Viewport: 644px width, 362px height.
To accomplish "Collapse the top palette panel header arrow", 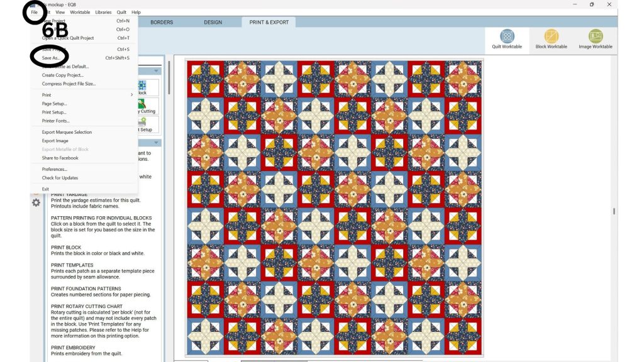I will point(156,71).
